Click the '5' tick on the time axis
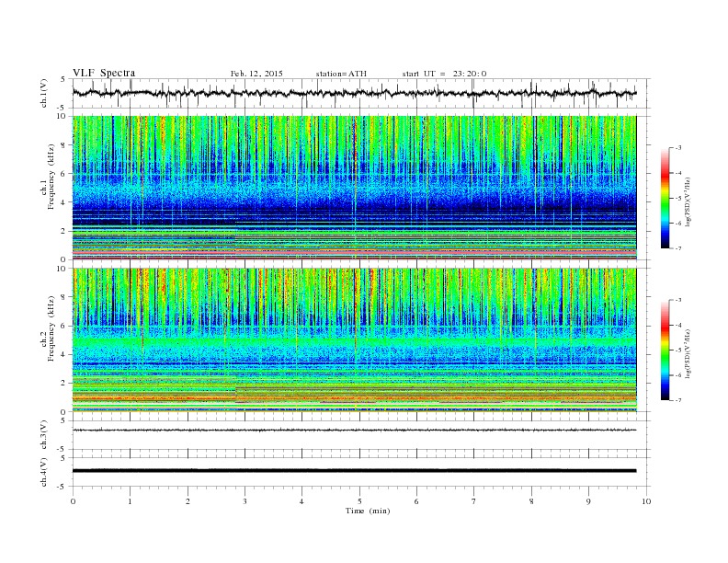Screen dimensions: 728x563 359,501
